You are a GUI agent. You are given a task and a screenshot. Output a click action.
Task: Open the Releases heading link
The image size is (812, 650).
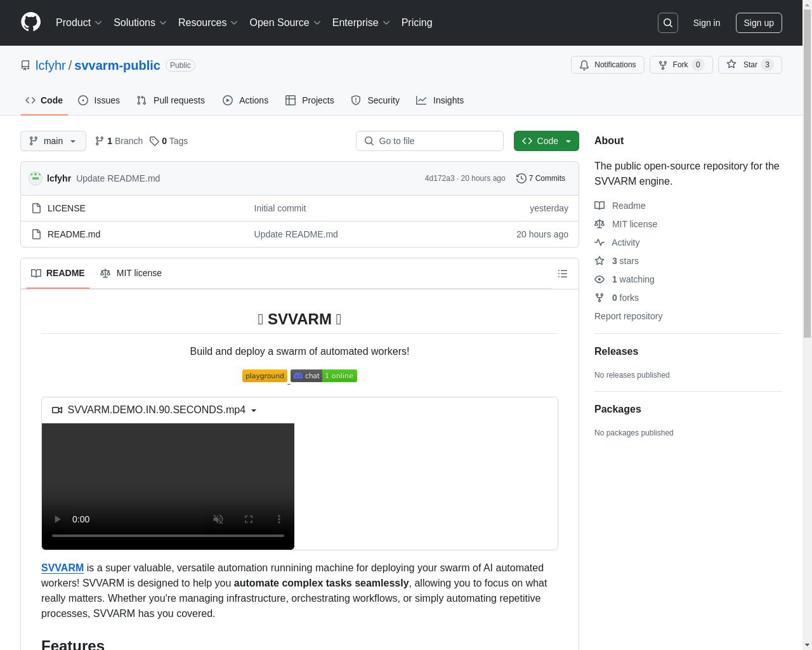(616, 351)
